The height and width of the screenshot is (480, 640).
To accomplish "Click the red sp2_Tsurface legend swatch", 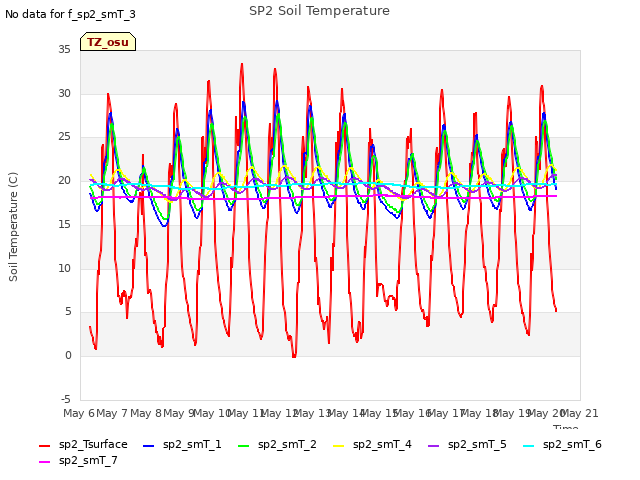I will [x=44, y=446].
